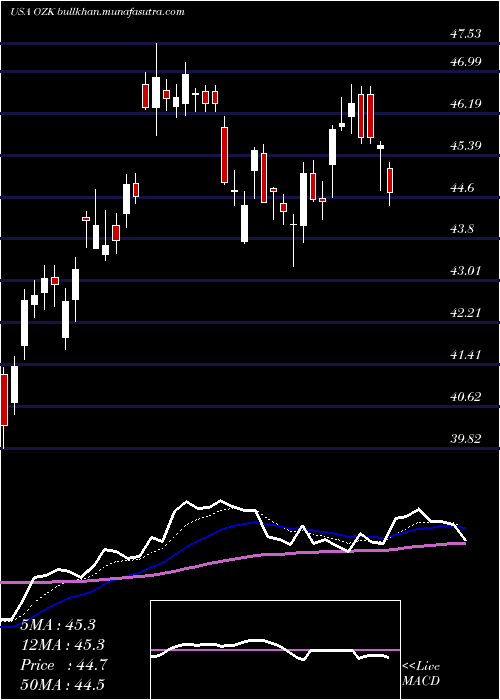Click the first red candle at chart's left edge

(x=4, y=400)
